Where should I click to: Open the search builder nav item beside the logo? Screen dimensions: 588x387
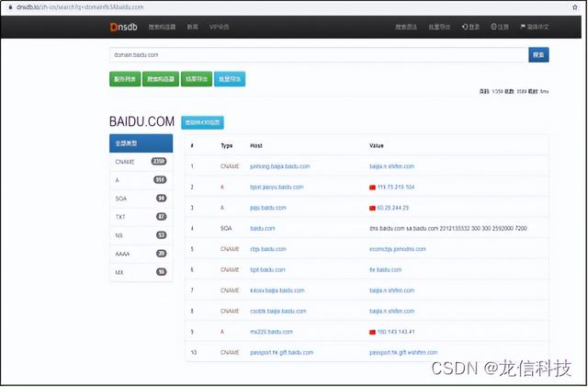[x=162, y=27]
